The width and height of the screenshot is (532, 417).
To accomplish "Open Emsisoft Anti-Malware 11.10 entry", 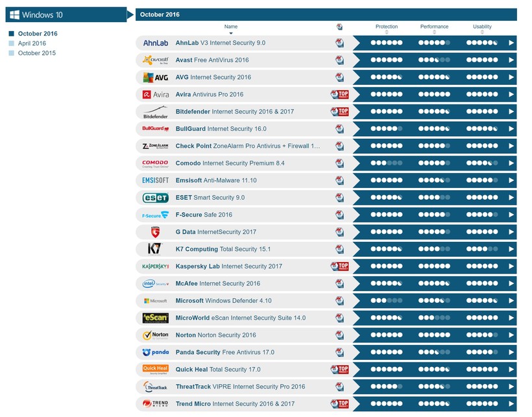I will click(216, 180).
